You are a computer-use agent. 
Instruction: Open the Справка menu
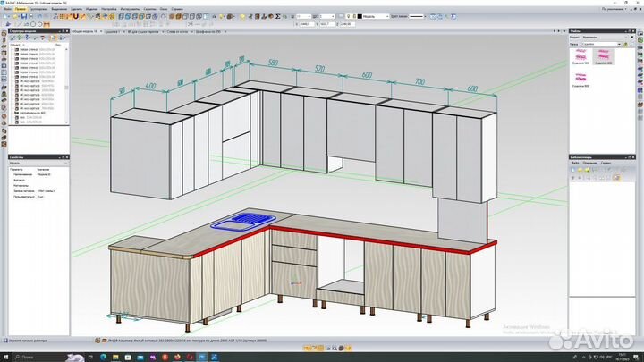tap(177, 9)
